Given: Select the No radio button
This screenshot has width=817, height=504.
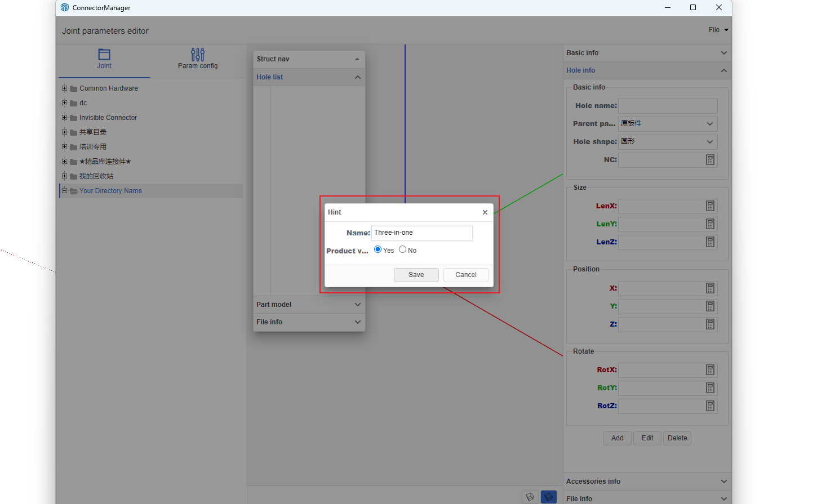Looking at the screenshot, I should tap(402, 249).
